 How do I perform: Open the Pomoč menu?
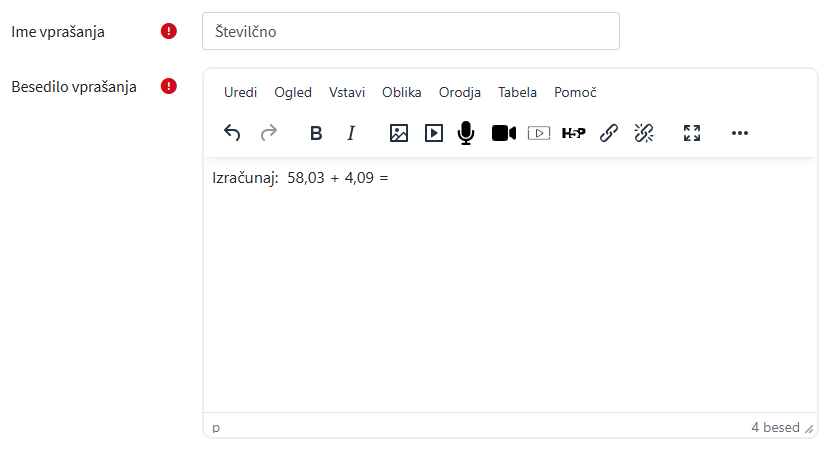tap(575, 92)
